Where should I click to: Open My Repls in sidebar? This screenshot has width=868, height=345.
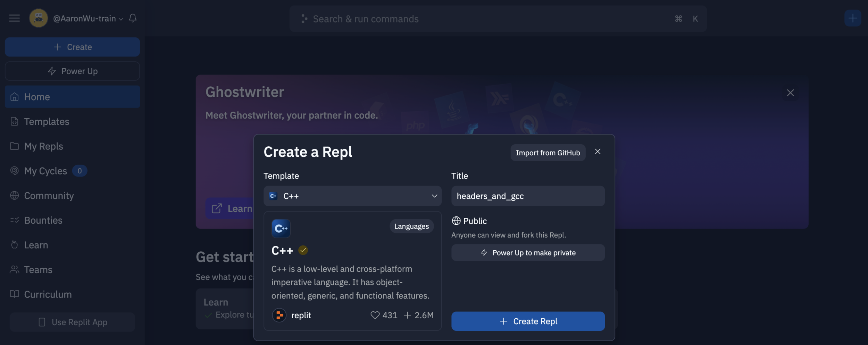(72, 146)
